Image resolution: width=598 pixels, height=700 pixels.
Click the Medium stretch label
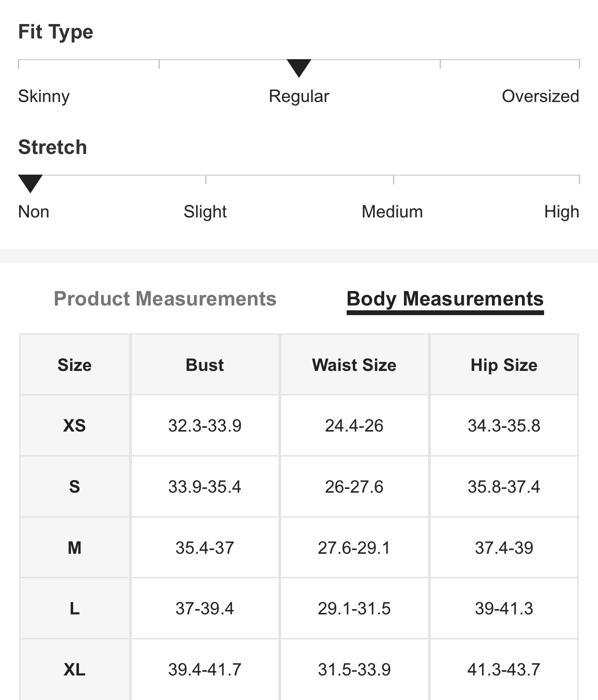coord(392,212)
